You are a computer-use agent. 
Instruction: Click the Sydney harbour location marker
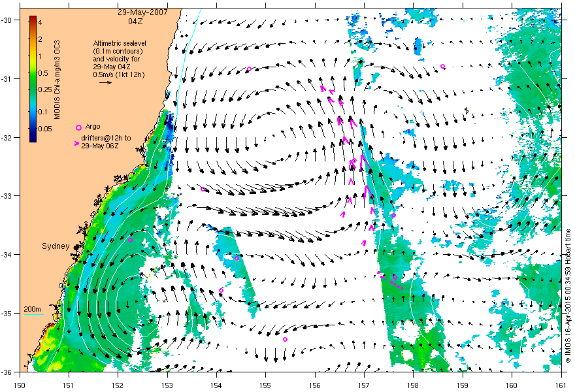tap(76, 248)
